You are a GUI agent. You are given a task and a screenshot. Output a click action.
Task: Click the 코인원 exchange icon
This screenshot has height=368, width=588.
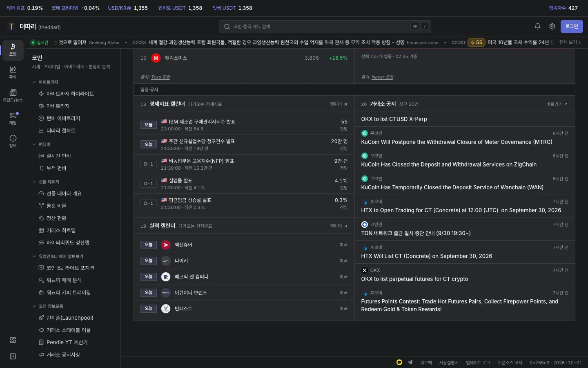pyautogui.click(x=365, y=224)
